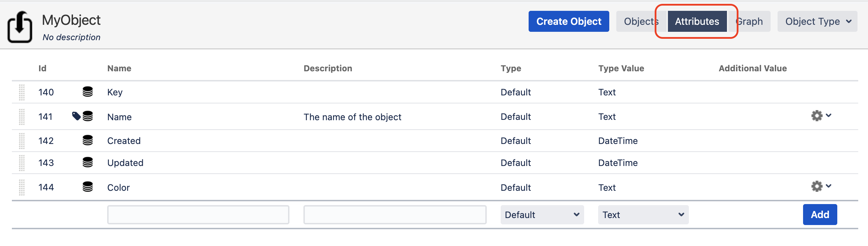Click the drag handle on row 140
The image size is (868, 246).
[22, 92]
